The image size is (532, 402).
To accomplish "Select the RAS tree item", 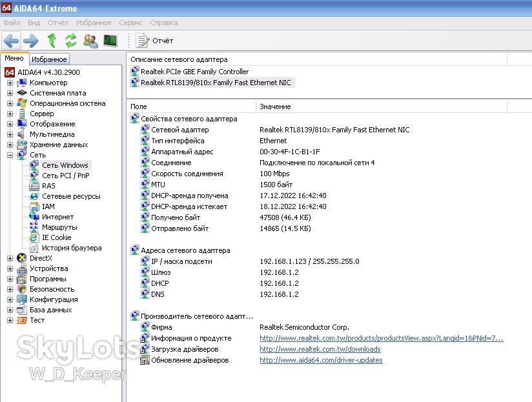I will coord(48,186).
